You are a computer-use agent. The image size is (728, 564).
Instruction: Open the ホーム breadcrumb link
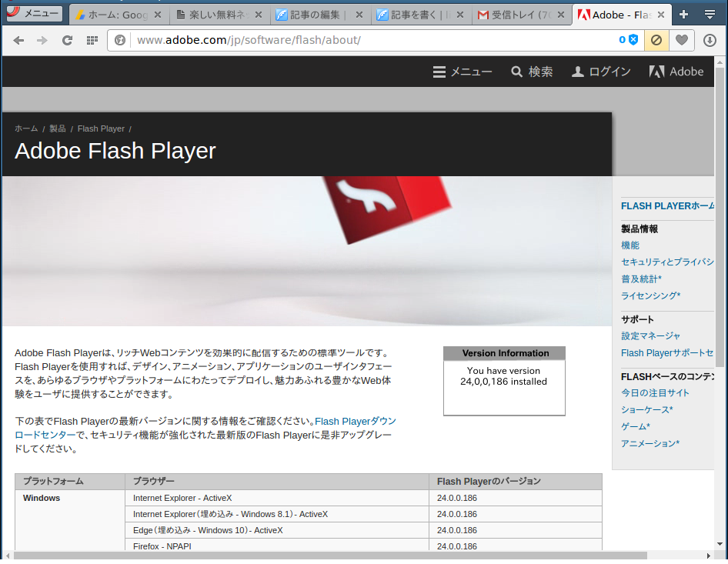(26, 128)
